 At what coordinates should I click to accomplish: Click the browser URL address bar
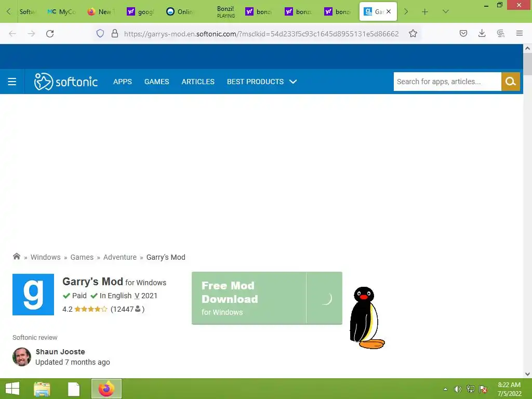261,34
